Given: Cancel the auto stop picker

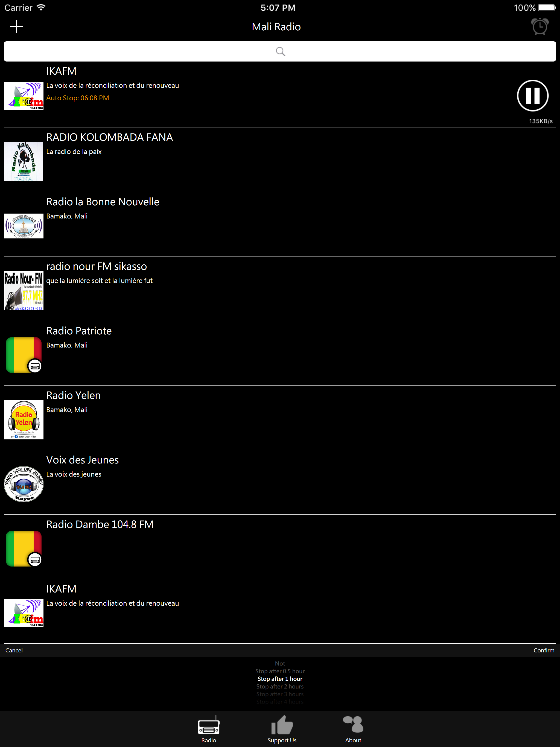Looking at the screenshot, I should [x=14, y=650].
